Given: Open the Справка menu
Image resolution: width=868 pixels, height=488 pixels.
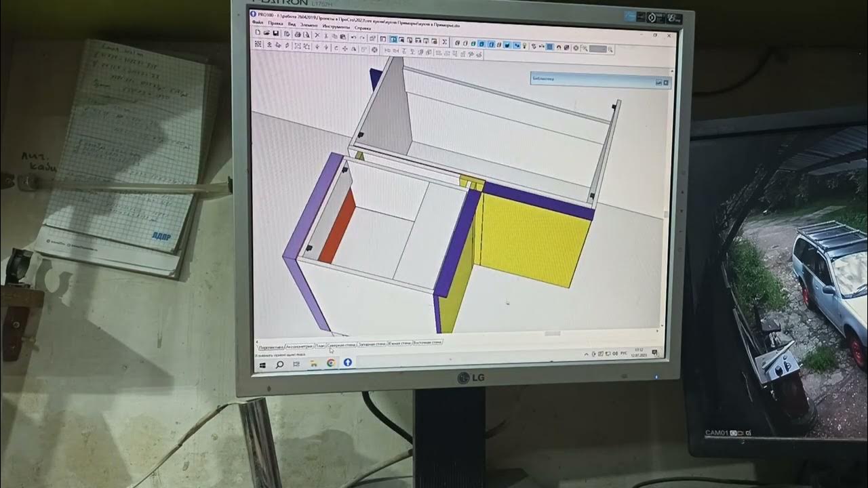Looking at the screenshot, I should (363, 28).
